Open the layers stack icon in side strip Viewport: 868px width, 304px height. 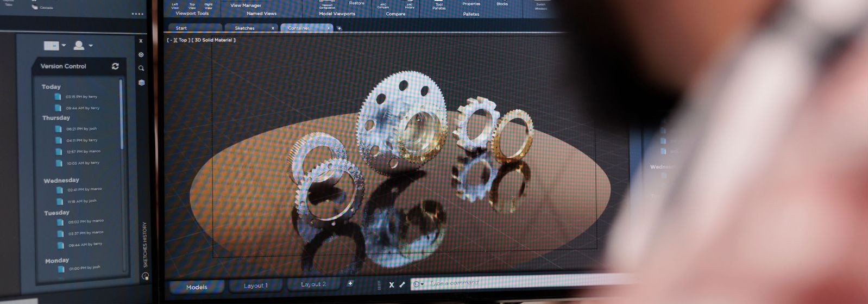(x=141, y=83)
